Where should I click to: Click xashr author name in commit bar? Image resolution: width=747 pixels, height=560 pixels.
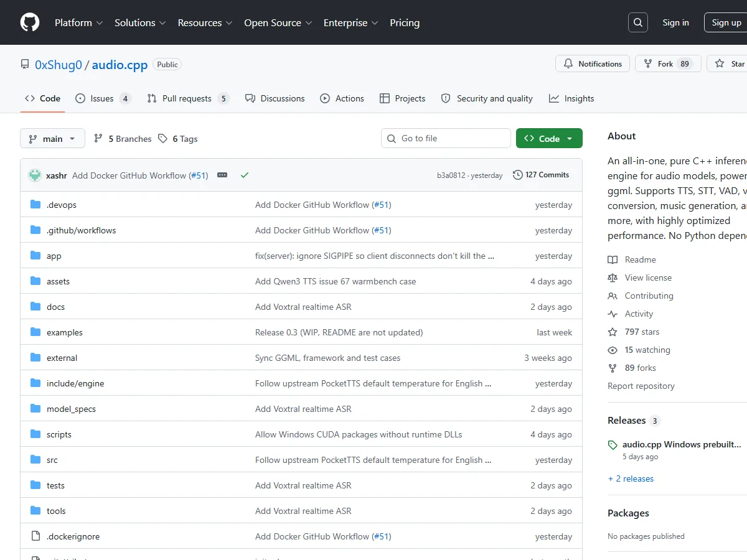coord(57,175)
